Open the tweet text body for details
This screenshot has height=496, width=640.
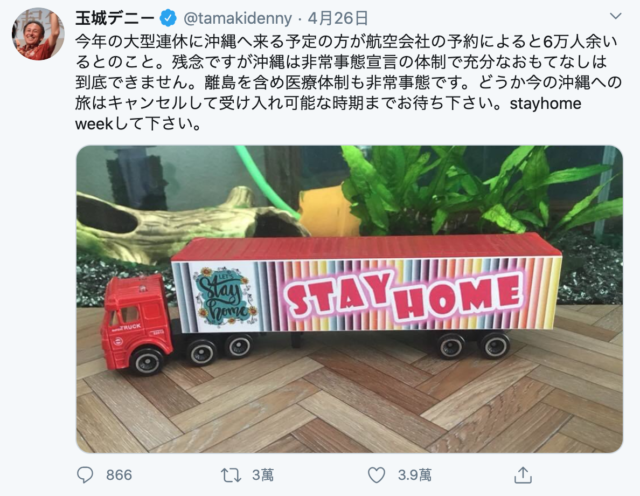[x=348, y=82]
